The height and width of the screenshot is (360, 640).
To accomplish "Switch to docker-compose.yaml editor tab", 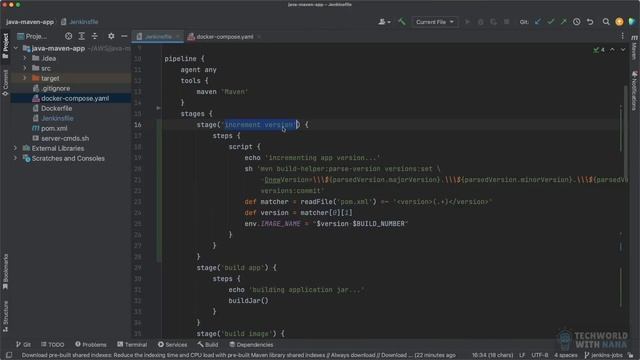I will point(224,37).
